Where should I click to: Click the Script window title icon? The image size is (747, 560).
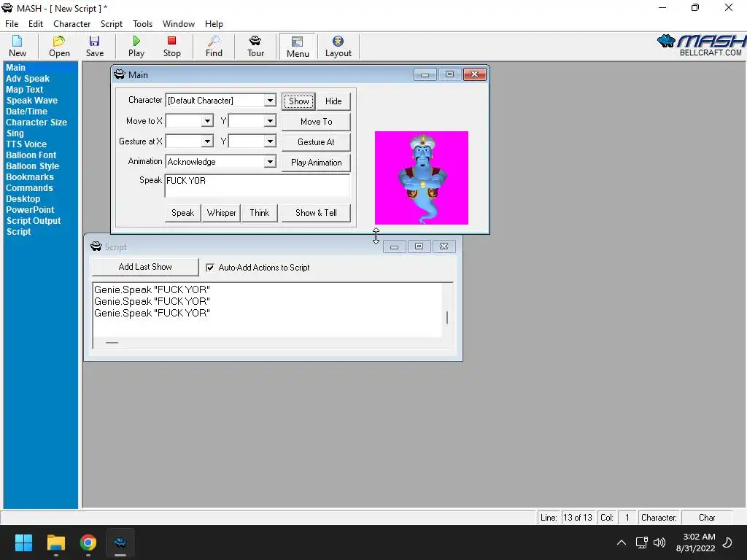point(96,246)
